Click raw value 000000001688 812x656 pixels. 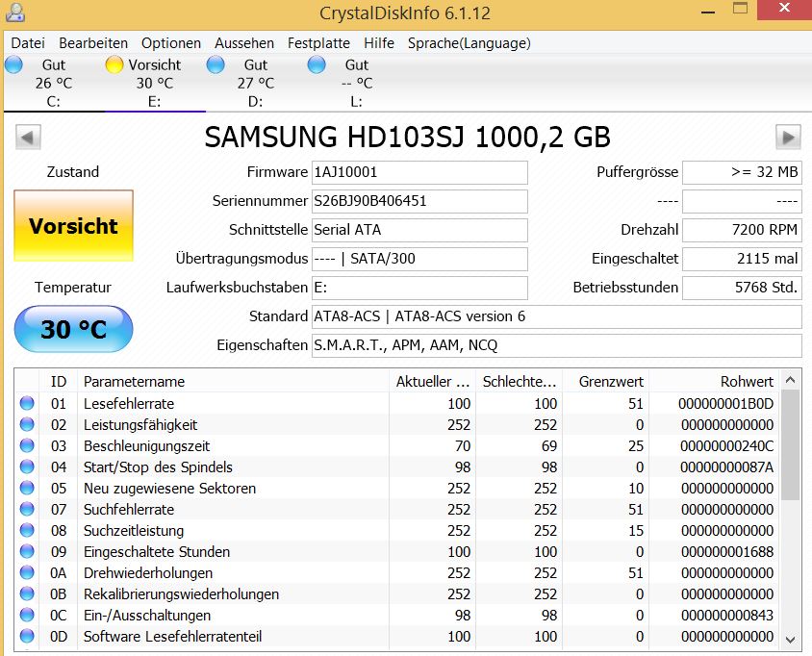727,552
